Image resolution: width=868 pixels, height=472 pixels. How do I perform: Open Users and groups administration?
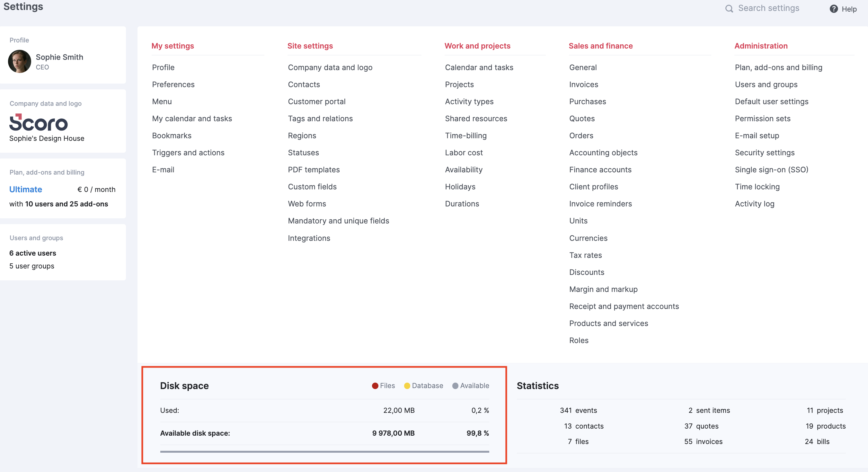[766, 84]
